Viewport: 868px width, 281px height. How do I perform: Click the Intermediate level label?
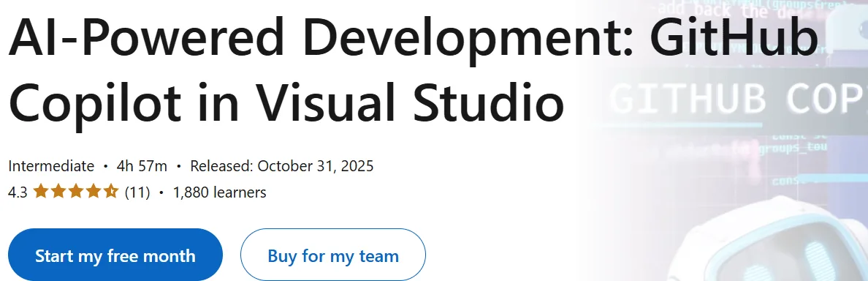point(51,165)
